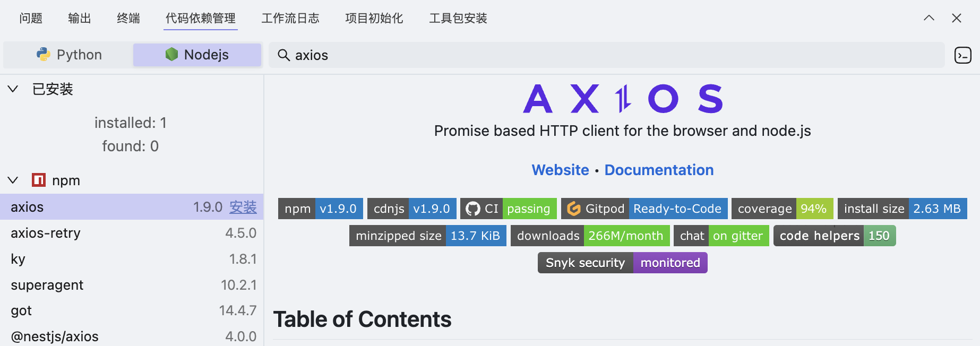Viewport: 980px width, 346px height.
Task: Click the GitHub CI passing badge
Action: 508,209
